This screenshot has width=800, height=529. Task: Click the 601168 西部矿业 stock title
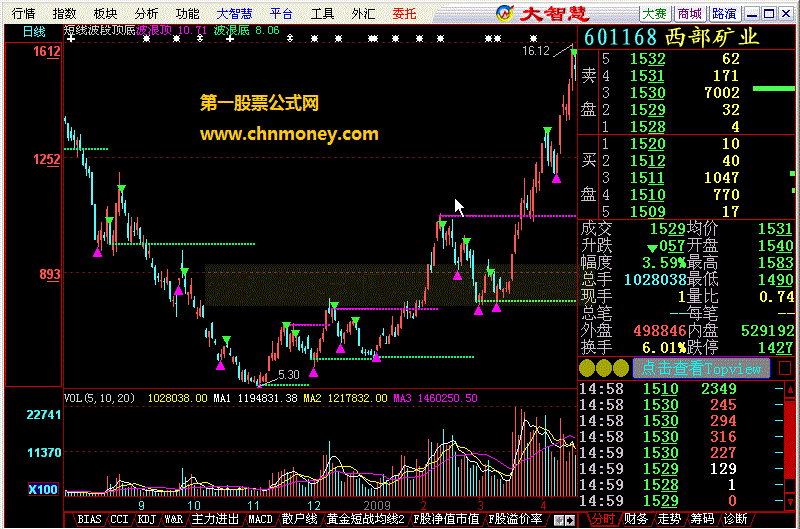(x=671, y=37)
